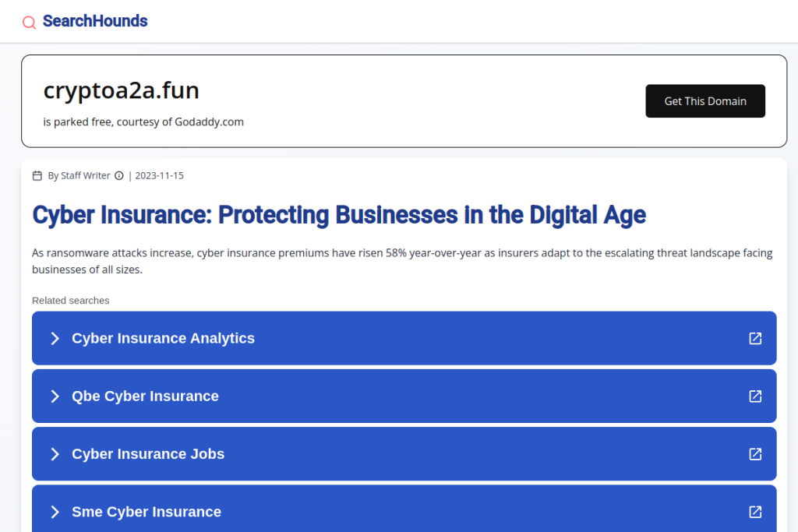The height and width of the screenshot is (532, 798).
Task: Expand chevron next to Sme Cyber Insurance
Action: 55,512
